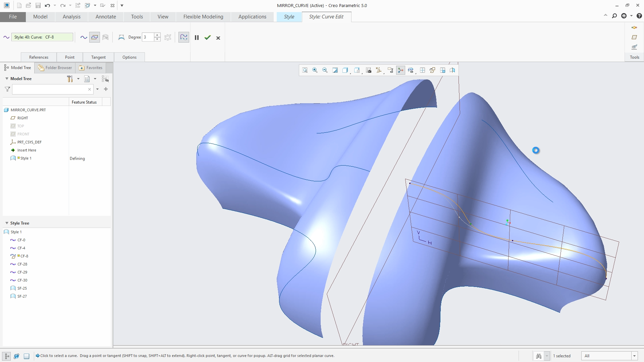This screenshot has width=644, height=362.
Task: Pause the curve edit tool
Action: point(197,38)
